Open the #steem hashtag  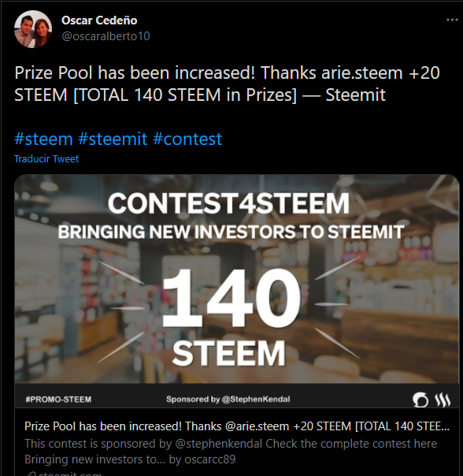coord(43,139)
